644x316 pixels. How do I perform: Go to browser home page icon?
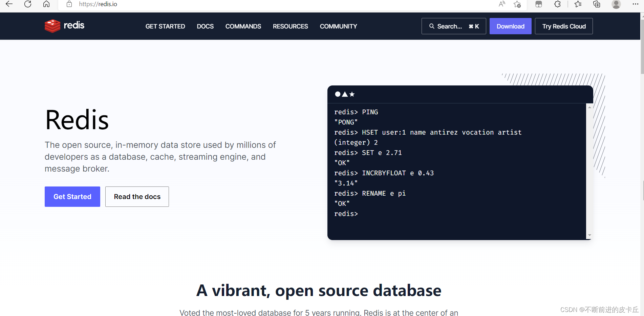[46, 4]
